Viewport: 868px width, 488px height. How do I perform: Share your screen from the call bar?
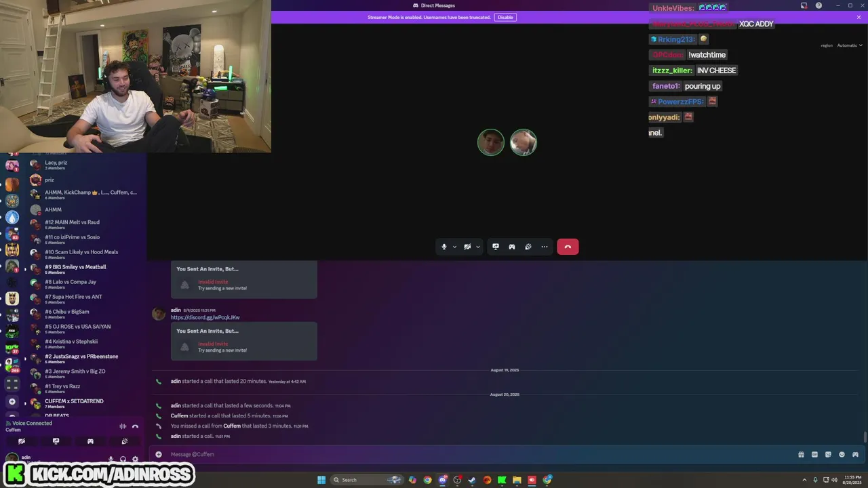point(496,247)
